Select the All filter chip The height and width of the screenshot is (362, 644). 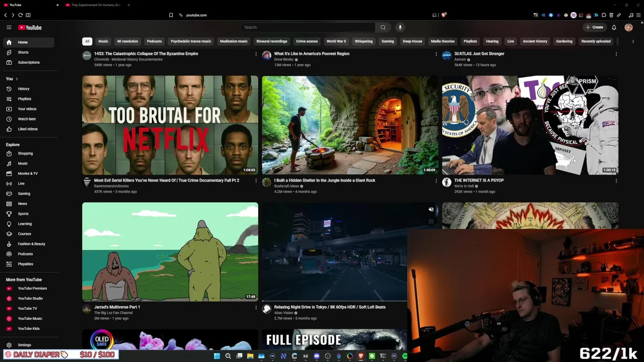87,41
